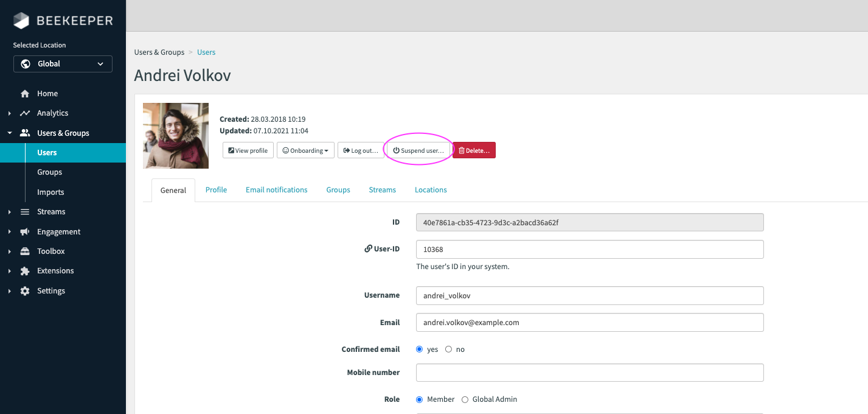Switch to the Email notifications tab
This screenshot has width=868, height=414.
pyautogui.click(x=276, y=190)
